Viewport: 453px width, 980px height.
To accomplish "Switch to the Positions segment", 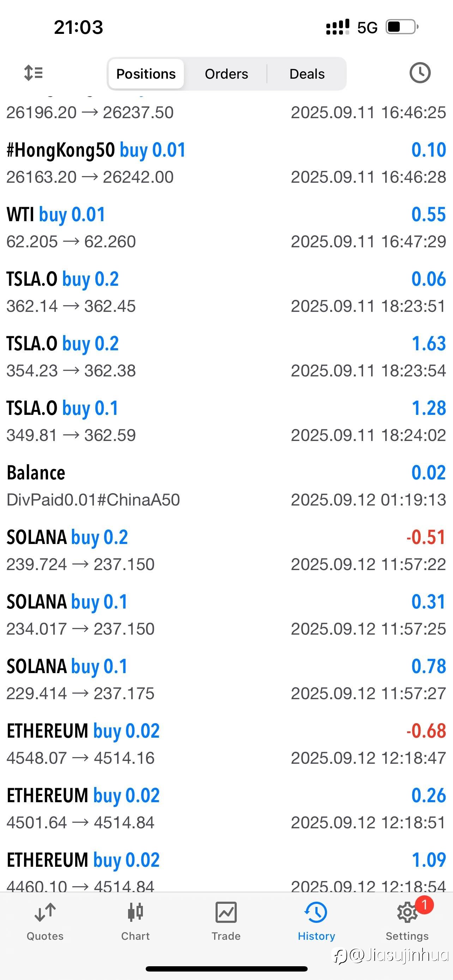I will coord(146,74).
